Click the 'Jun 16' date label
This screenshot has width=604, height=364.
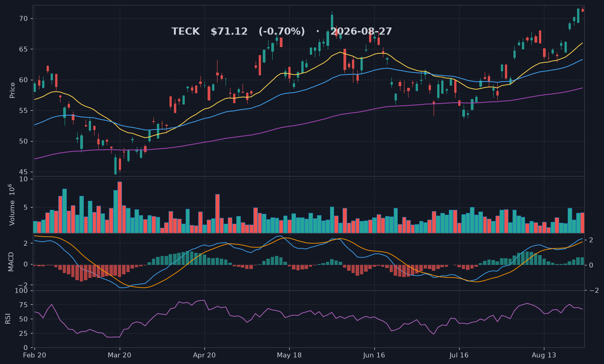pos(374,355)
